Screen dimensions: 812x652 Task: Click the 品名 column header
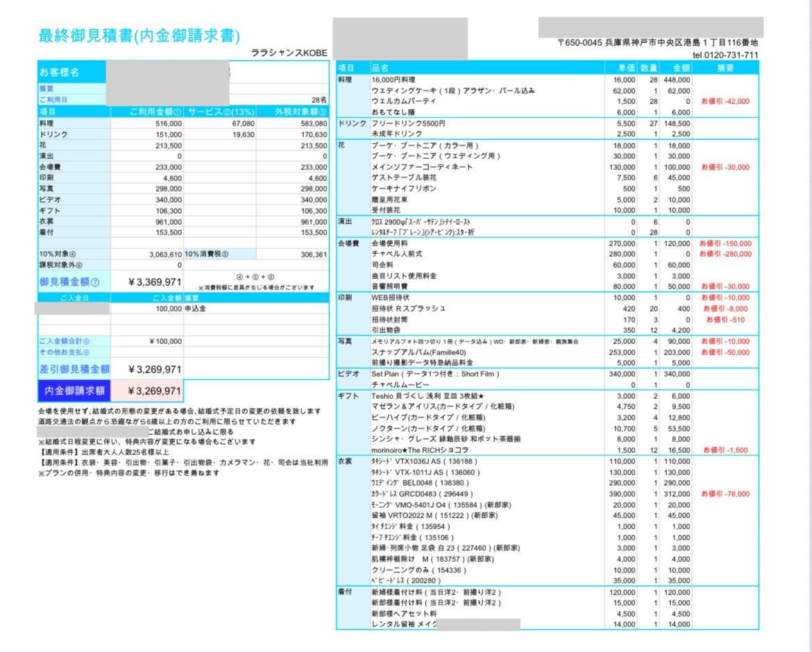coord(380,68)
